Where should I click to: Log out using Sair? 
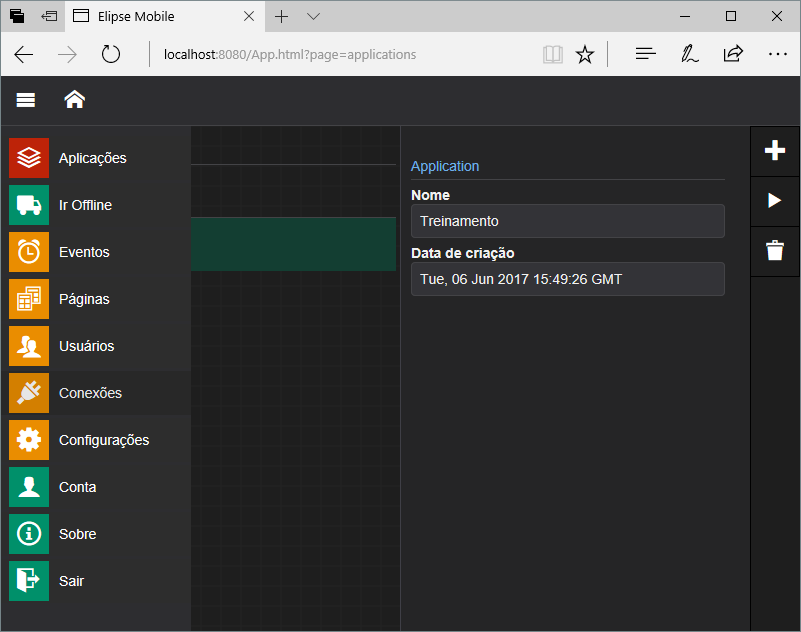tap(71, 581)
